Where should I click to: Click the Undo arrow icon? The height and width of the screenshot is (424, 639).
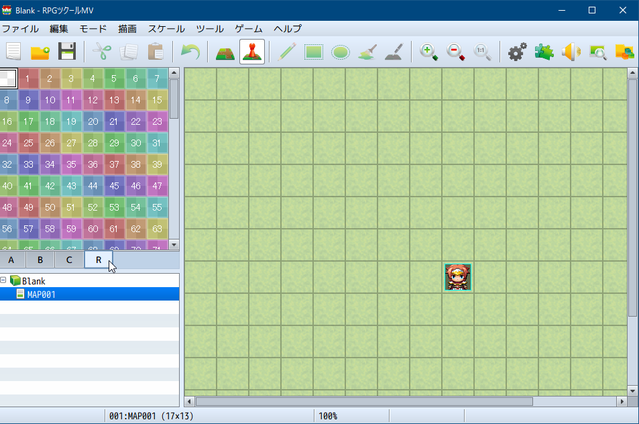pos(190,52)
